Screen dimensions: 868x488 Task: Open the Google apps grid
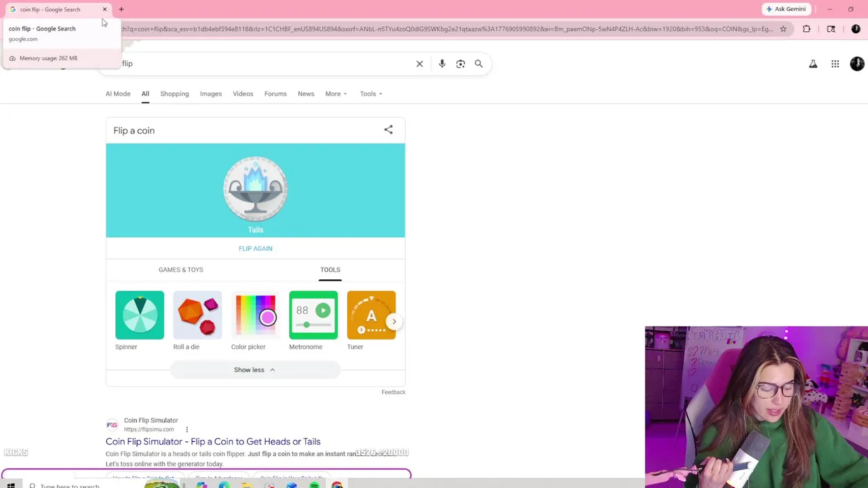pyautogui.click(x=835, y=64)
